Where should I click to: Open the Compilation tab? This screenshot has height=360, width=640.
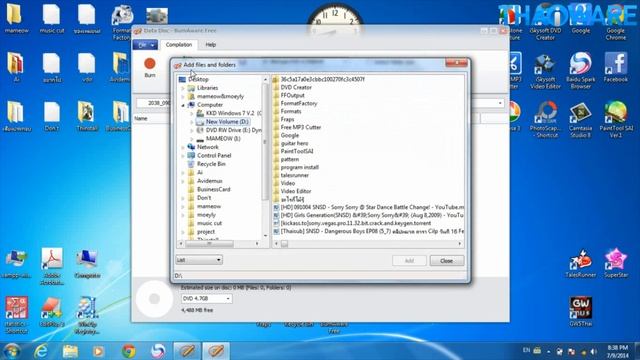pos(179,45)
